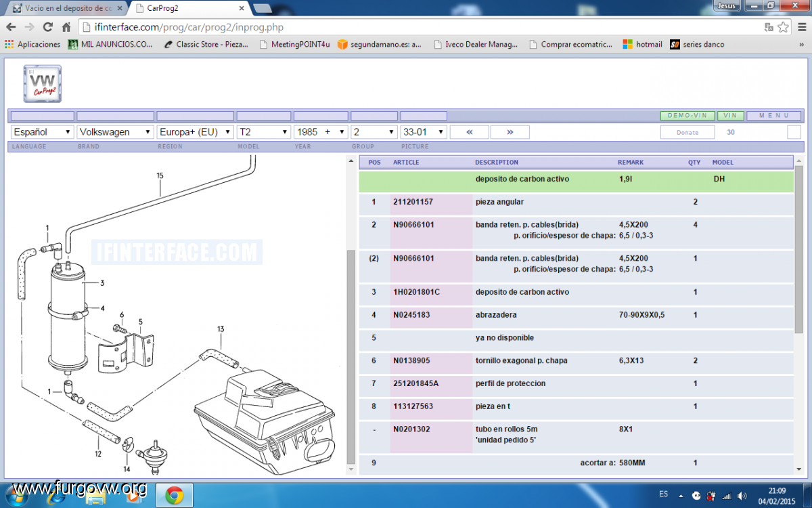Open the Region dropdown Europa+ (EU)
Viewport: 812px width, 508px height.
(195, 132)
